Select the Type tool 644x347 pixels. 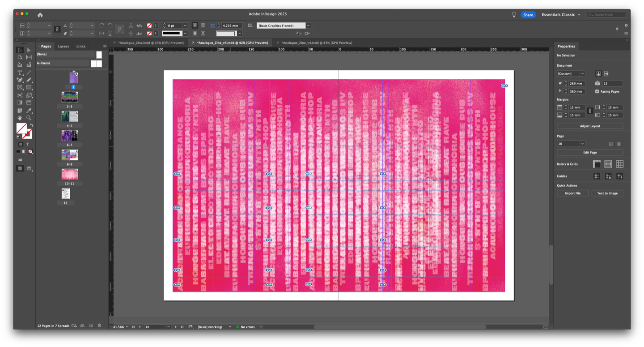tap(20, 73)
